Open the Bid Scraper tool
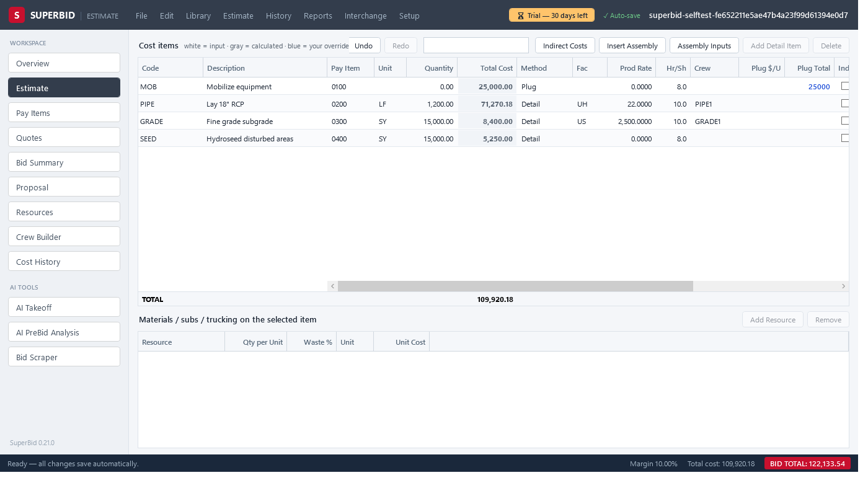The height and width of the screenshot is (496, 868). coord(64,357)
